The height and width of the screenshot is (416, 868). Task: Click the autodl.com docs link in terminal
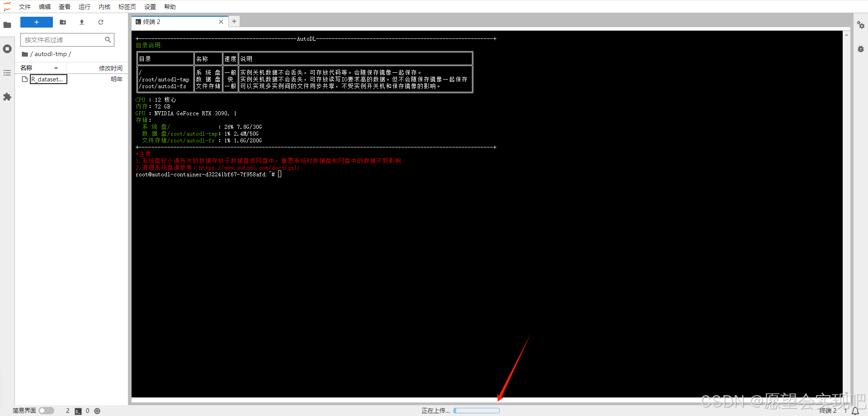pyautogui.click(x=249, y=168)
